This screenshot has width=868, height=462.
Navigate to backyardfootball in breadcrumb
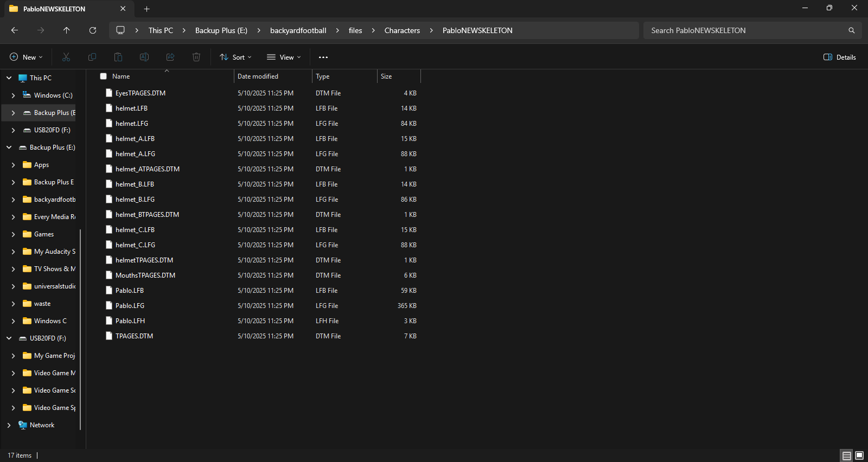298,30
